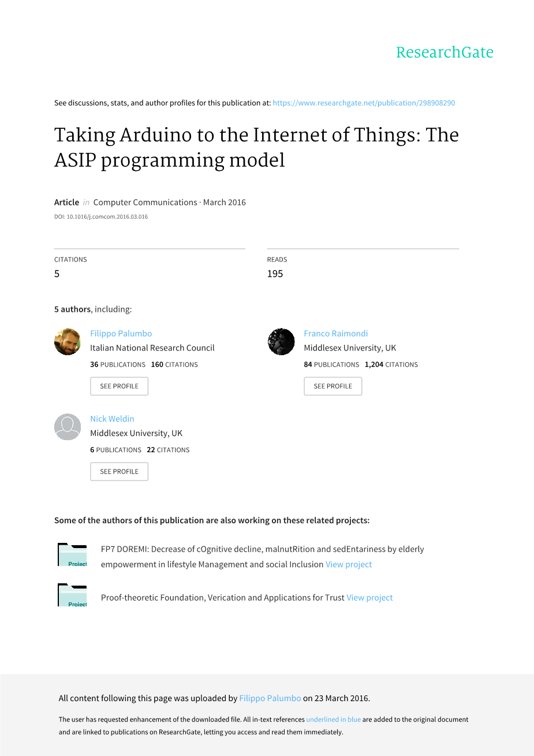This screenshot has height=756, width=534.
Task: Open Nick Weldin's author name link
Action: pos(112,419)
